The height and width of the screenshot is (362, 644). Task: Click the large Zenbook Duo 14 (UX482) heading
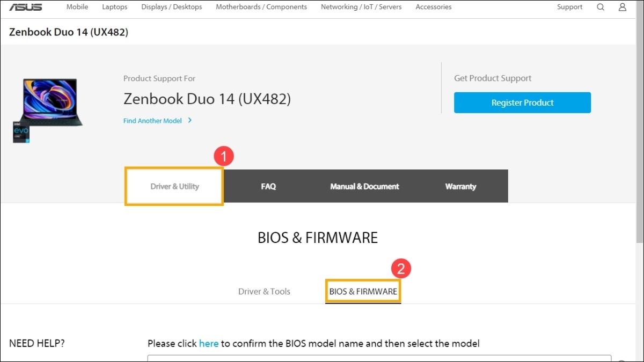(207, 99)
